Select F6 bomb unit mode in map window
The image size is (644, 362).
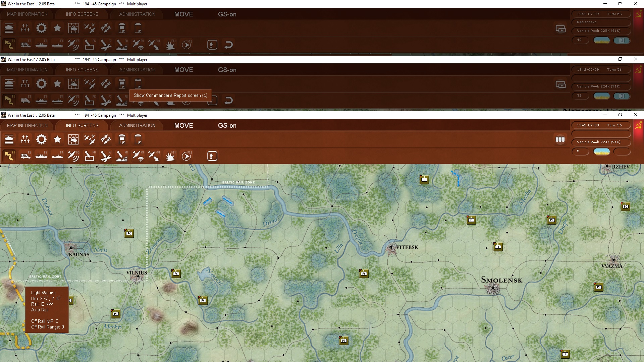[x=90, y=156]
